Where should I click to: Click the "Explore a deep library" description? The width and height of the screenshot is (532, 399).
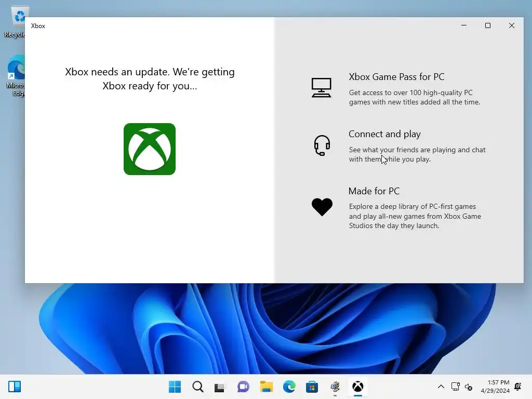pos(415,216)
